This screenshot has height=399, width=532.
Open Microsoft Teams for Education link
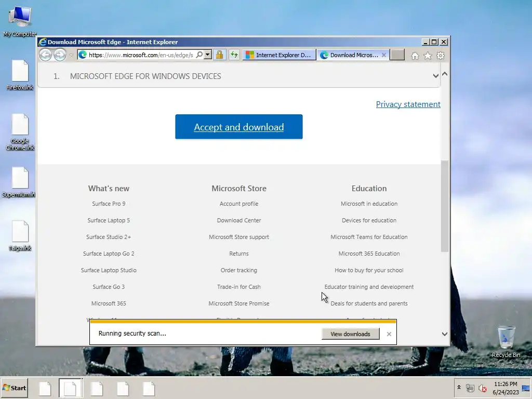369,237
